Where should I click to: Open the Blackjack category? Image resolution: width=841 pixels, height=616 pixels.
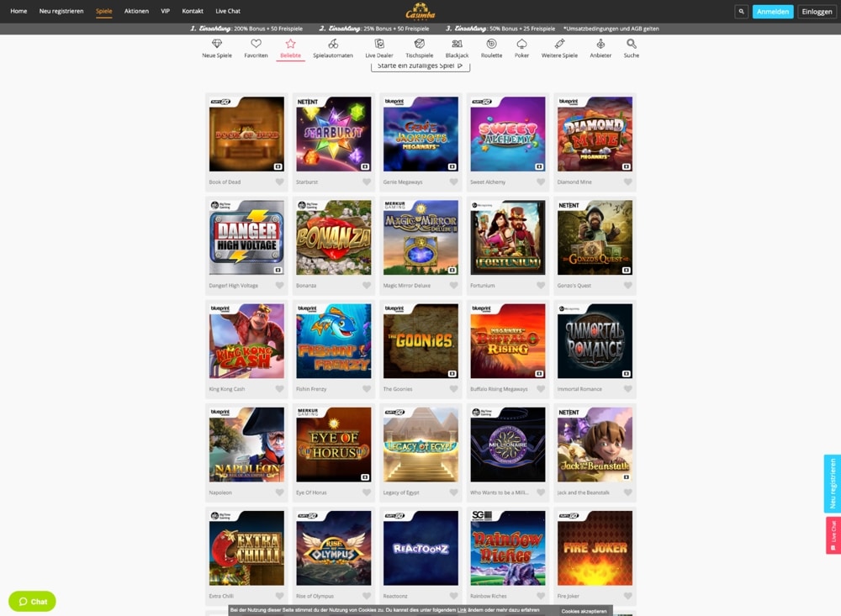pyautogui.click(x=457, y=48)
